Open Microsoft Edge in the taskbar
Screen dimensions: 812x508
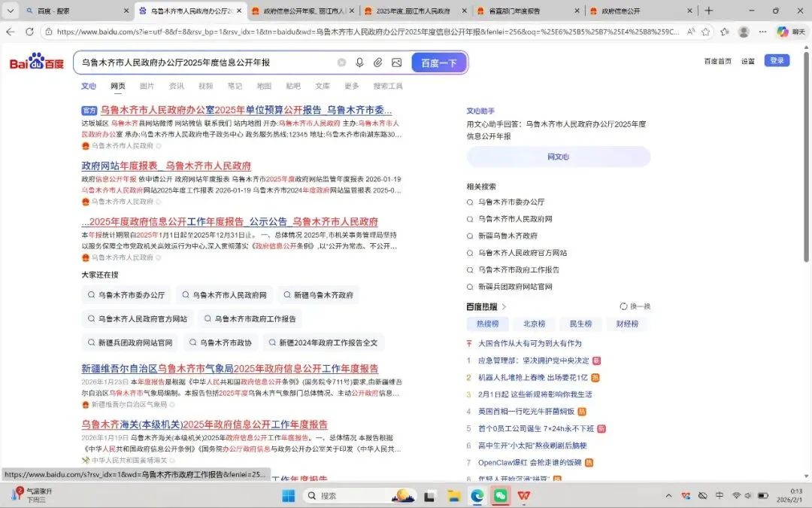477,495
